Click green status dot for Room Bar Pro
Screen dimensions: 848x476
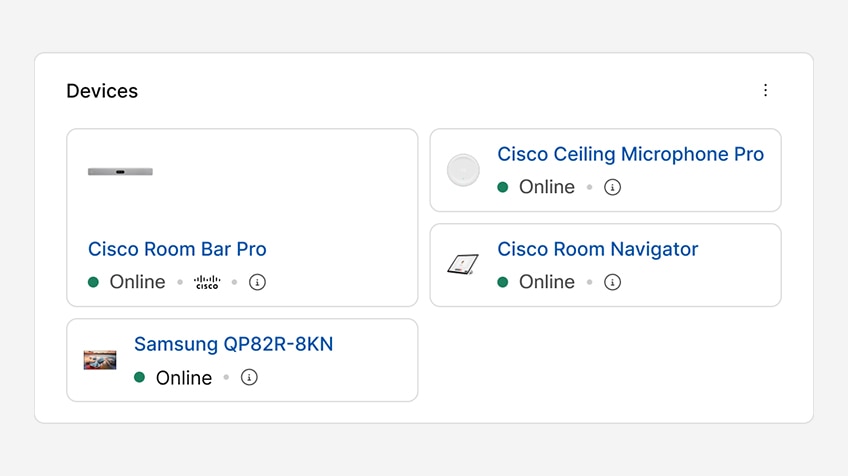[x=94, y=282]
